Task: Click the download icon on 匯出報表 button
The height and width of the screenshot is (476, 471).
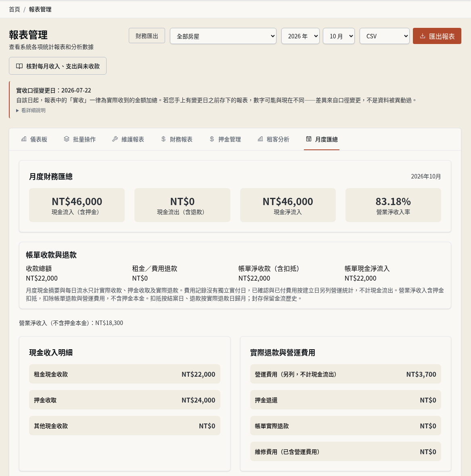Action: 422,36
